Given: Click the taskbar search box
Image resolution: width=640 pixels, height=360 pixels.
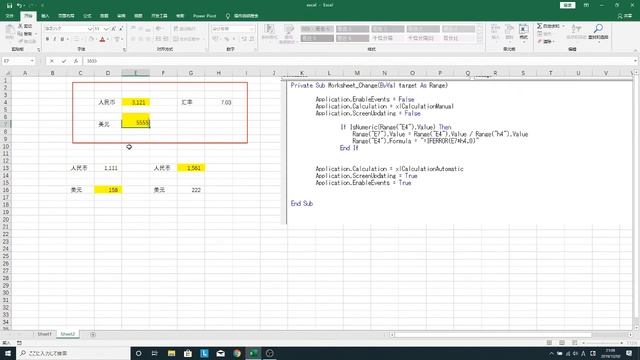Looking at the screenshot, I should (x=73, y=353).
